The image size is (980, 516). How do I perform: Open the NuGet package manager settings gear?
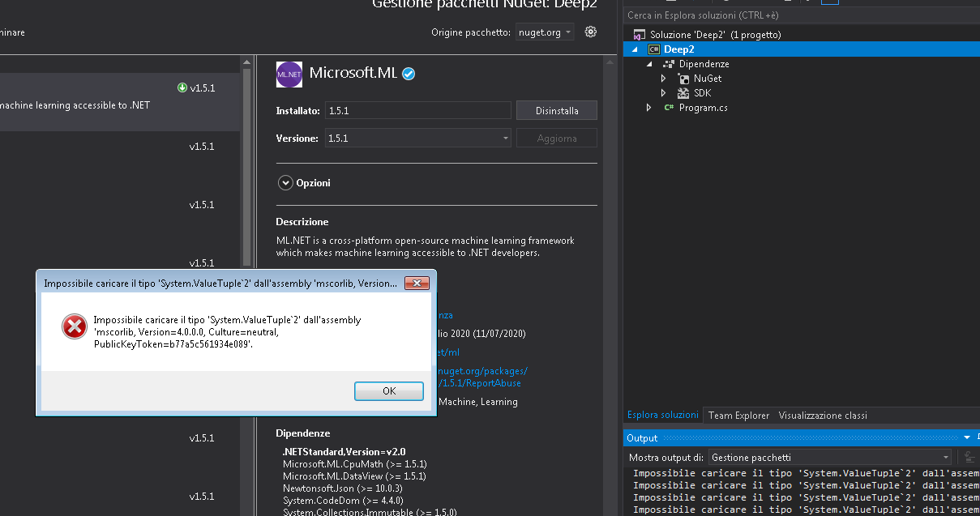click(x=590, y=32)
